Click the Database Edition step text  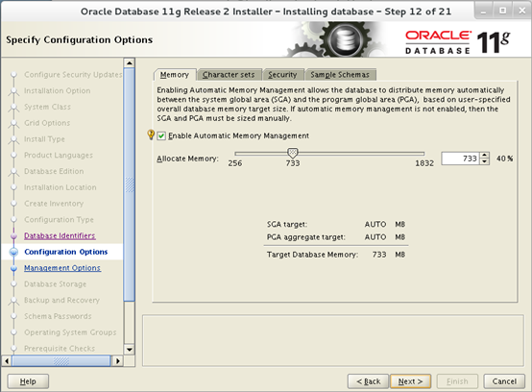[x=54, y=171]
